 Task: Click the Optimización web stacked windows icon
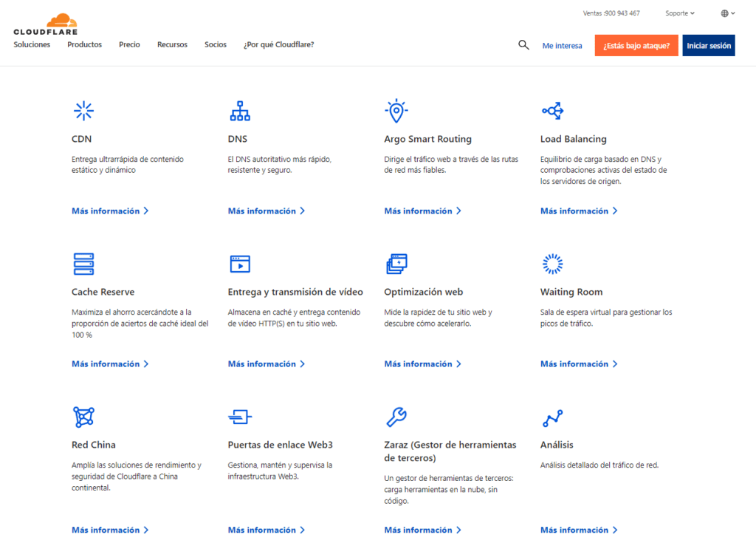tap(396, 264)
